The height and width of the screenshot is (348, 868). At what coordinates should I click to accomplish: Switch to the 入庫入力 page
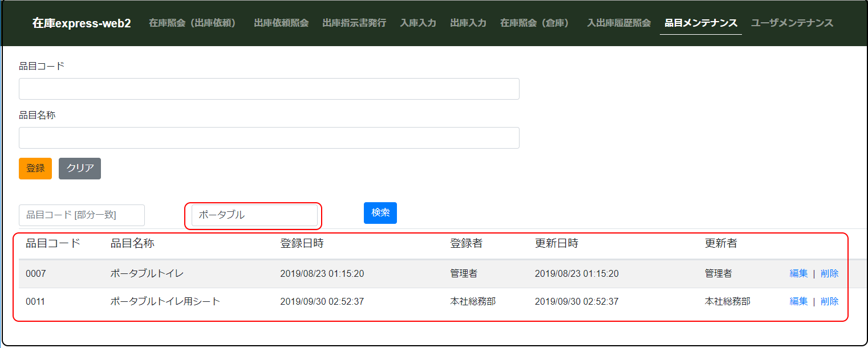pos(418,23)
